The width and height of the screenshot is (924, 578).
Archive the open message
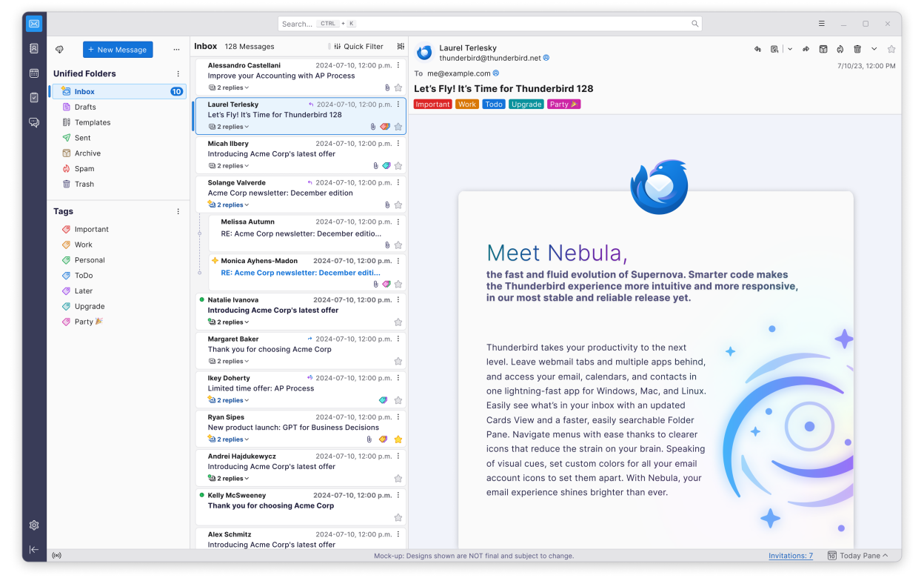click(x=823, y=49)
